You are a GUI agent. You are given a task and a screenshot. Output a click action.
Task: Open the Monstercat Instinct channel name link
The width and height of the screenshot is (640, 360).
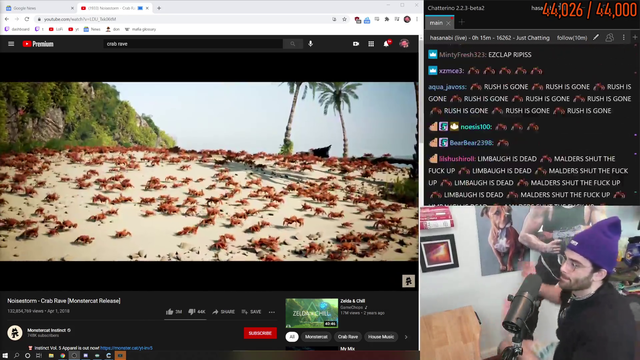point(47,330)
